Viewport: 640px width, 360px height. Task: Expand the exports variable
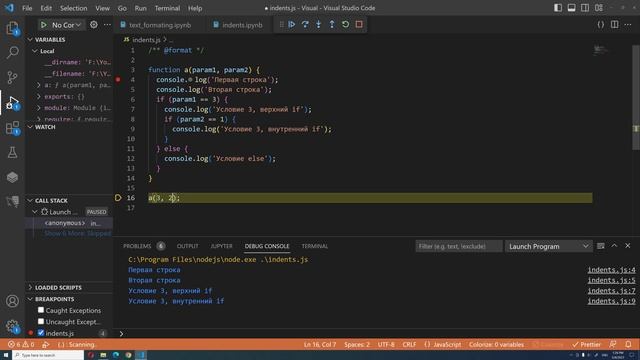tap(38, 96)
